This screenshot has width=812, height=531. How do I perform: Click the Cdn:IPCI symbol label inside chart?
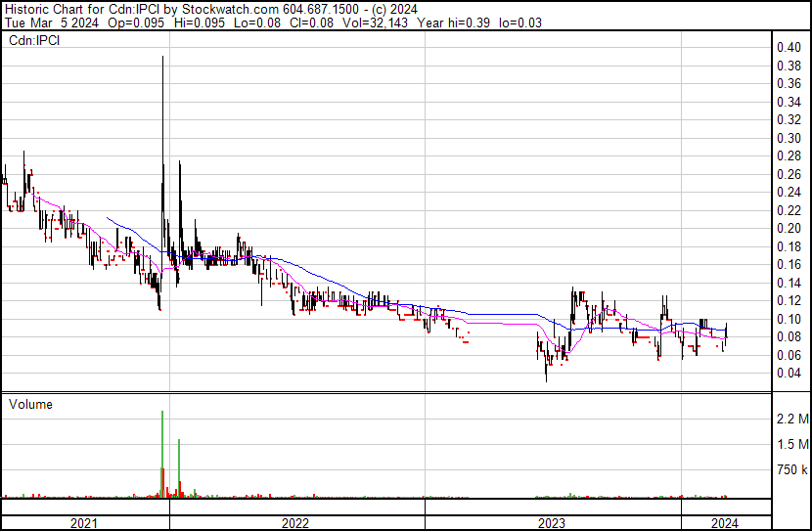35,40
